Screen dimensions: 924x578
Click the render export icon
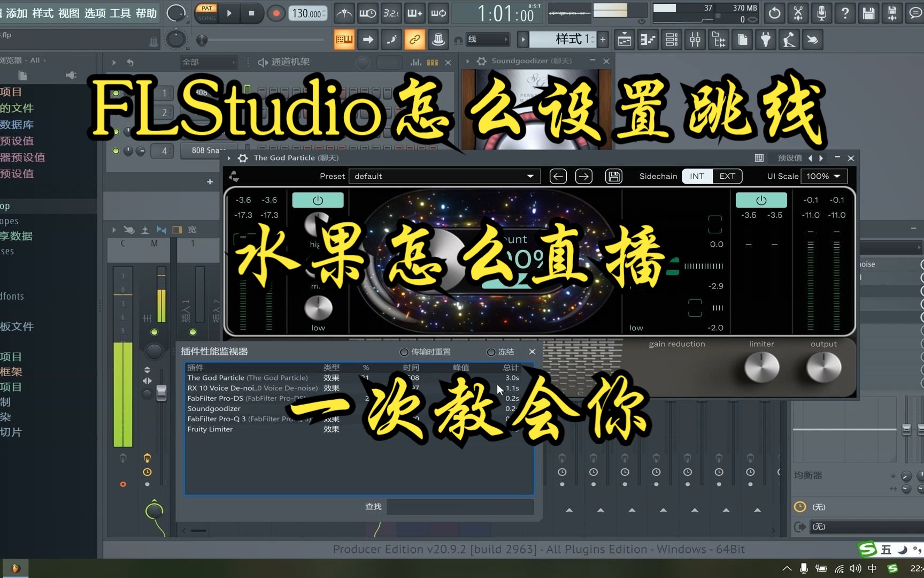(x=892, y=13)
